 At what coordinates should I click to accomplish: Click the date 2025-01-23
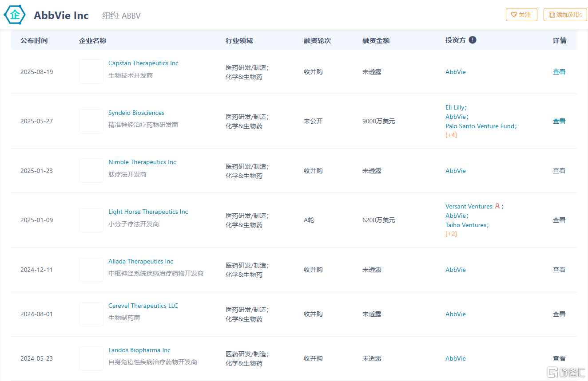tap(36, 171)
